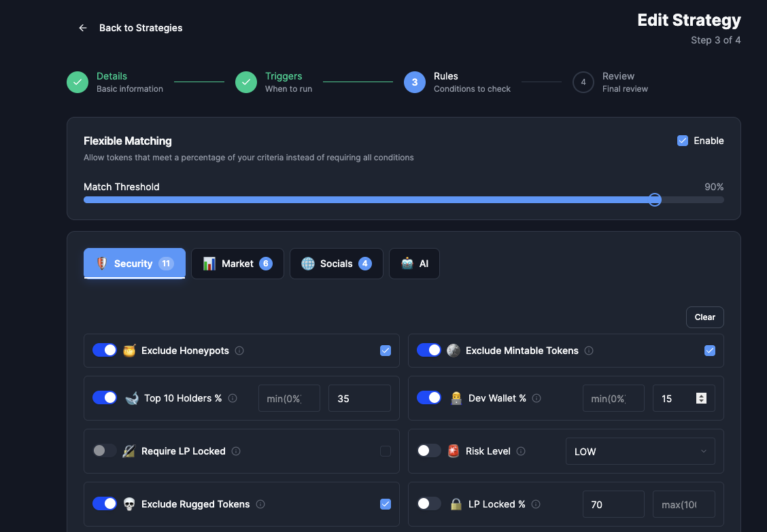This screenshot has width=767, height=532.
Task: Switch to the Market rules tab
Action: (x=237, y=263)
